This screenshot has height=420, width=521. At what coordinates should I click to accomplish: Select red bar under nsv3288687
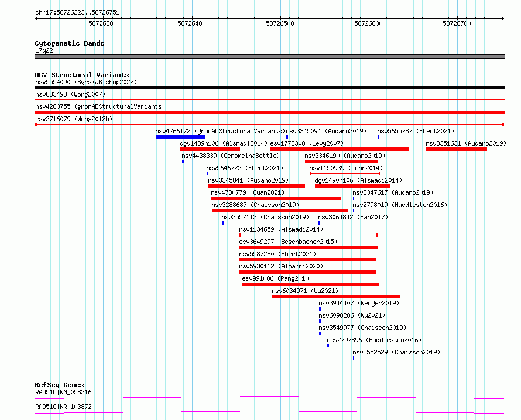[280, 211]
